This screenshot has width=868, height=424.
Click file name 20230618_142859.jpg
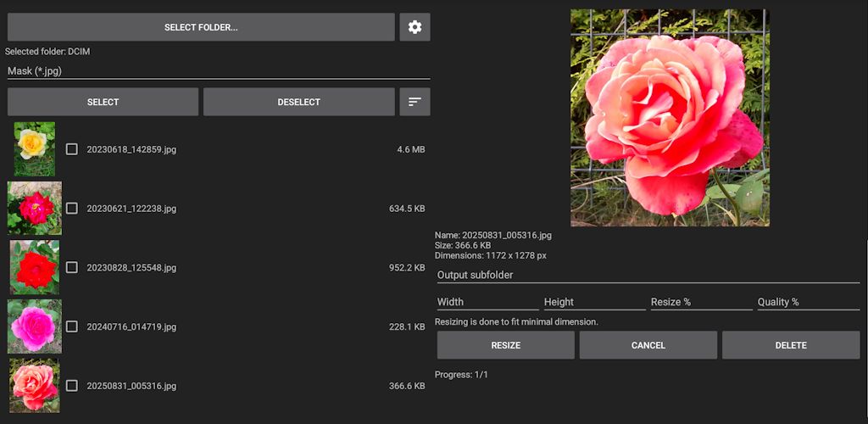click(x=131, y=149)
